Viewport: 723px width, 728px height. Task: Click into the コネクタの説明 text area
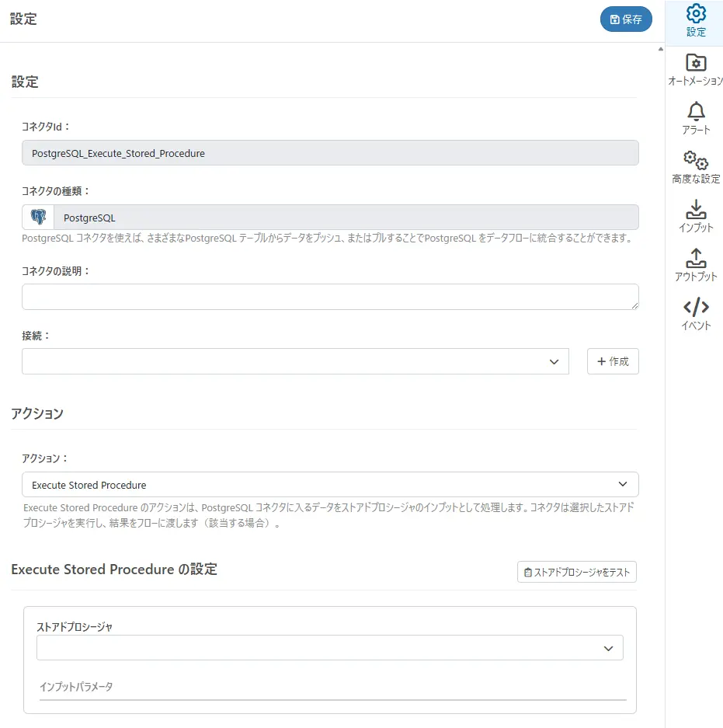point(330,297)
